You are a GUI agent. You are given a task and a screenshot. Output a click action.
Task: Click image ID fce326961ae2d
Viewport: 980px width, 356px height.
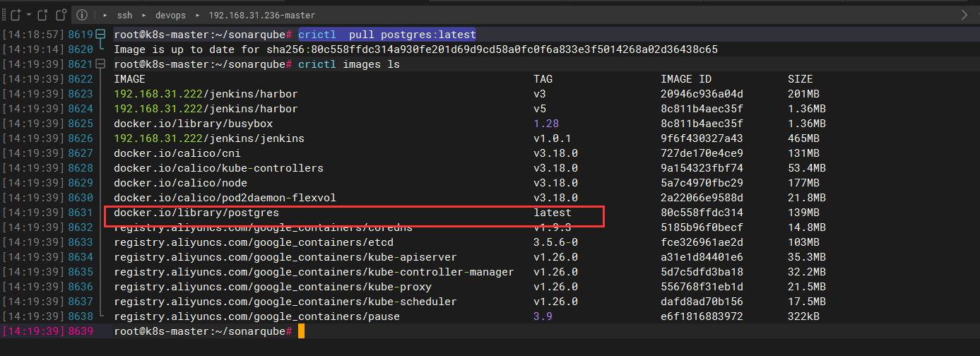pyautogui.click(x=702, y=242)
